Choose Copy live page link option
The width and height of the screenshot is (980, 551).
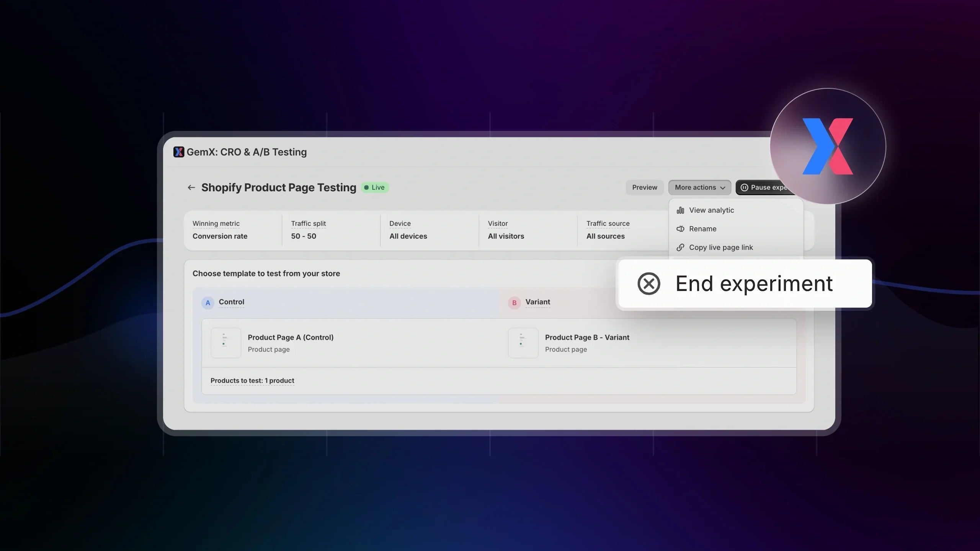point(721,248)
